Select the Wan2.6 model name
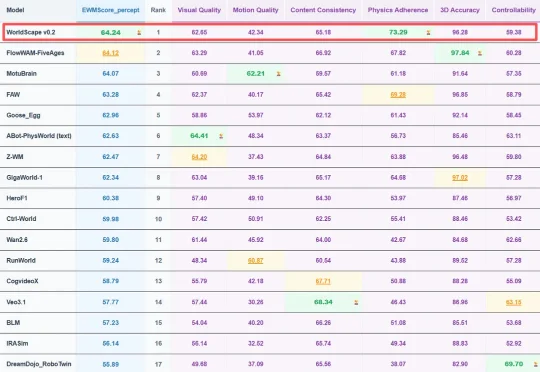The height and width of the screenshot is (372, 540). click(17, 240)
